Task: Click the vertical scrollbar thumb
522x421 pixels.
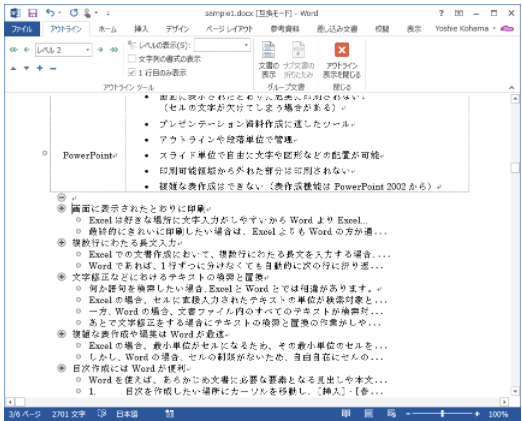Action: point(515,168)
